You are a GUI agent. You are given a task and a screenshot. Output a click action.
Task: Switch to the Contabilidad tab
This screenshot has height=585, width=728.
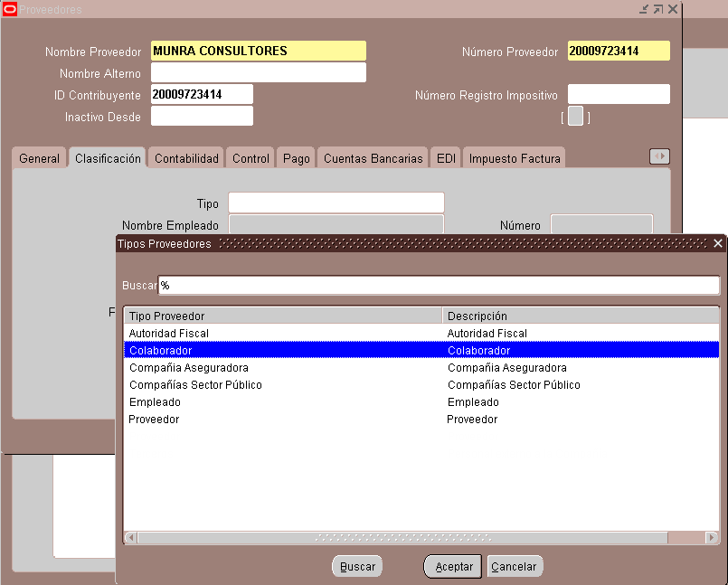point(185,156)
